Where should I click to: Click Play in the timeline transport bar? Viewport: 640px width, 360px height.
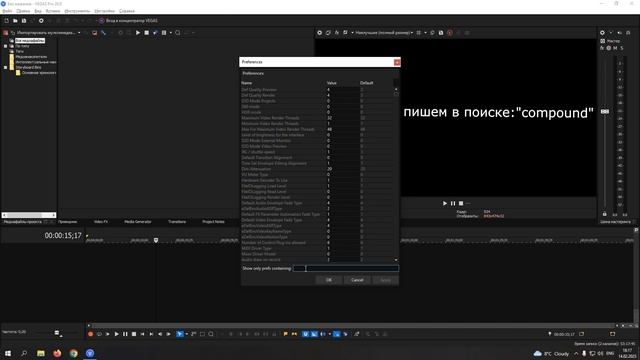[x=116, y=334]
